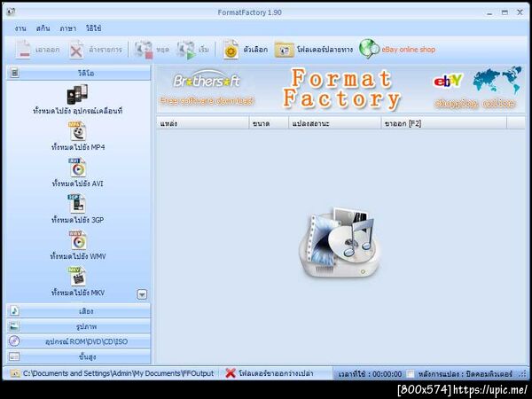The width and height of the screenshot is (532, 399).
Task: Click the eBay online shop link text
Action: click(409, 50)
